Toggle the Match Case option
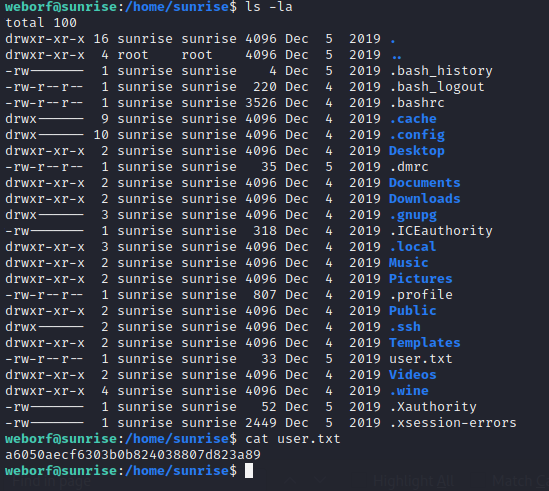The height and width of the screenshot is (491, 549). coord(520,482)
